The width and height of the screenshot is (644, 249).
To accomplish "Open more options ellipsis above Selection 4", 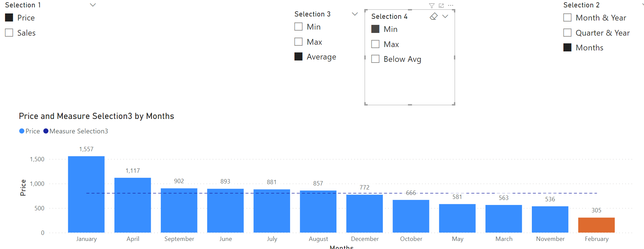I will coord(451,6).
